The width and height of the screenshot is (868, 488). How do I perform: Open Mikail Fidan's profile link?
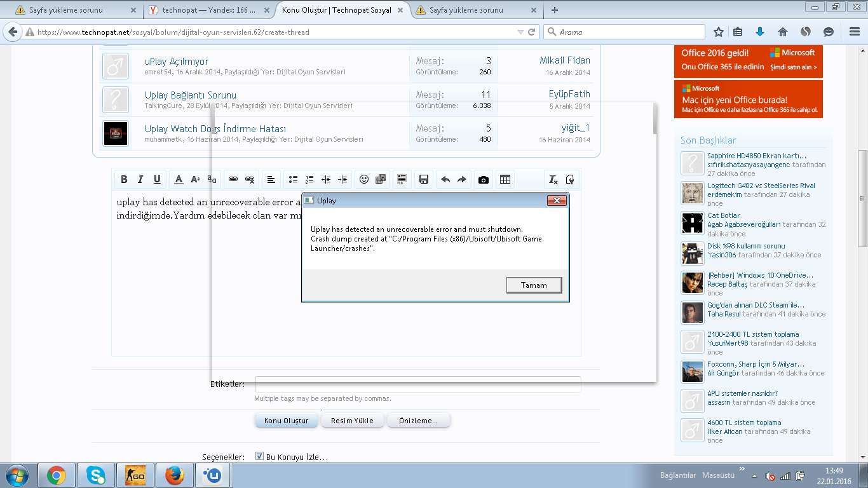565,60
